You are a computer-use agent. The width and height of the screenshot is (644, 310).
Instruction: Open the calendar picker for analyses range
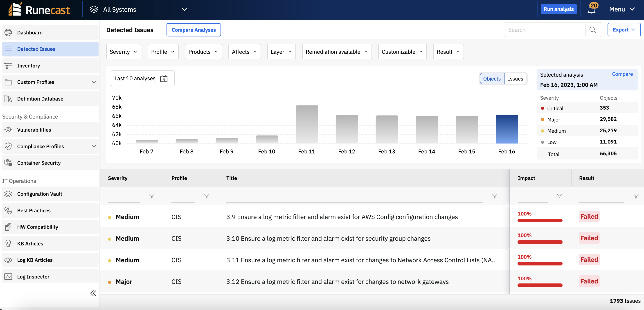click(x=164, y=78)
